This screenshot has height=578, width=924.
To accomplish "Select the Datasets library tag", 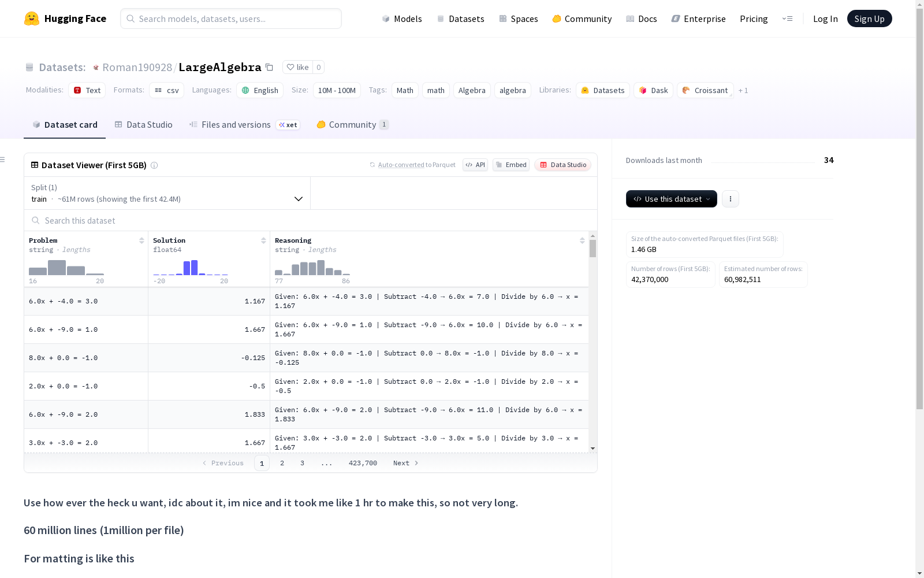I will tap(603, 90).
